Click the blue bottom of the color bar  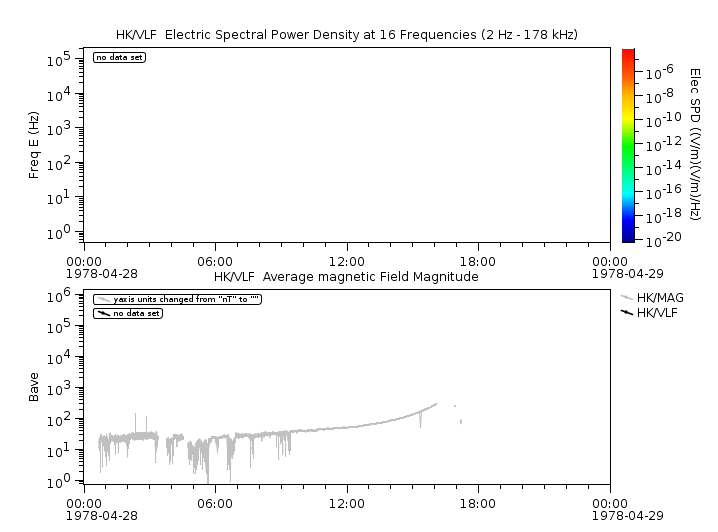[x=628, y=235]
